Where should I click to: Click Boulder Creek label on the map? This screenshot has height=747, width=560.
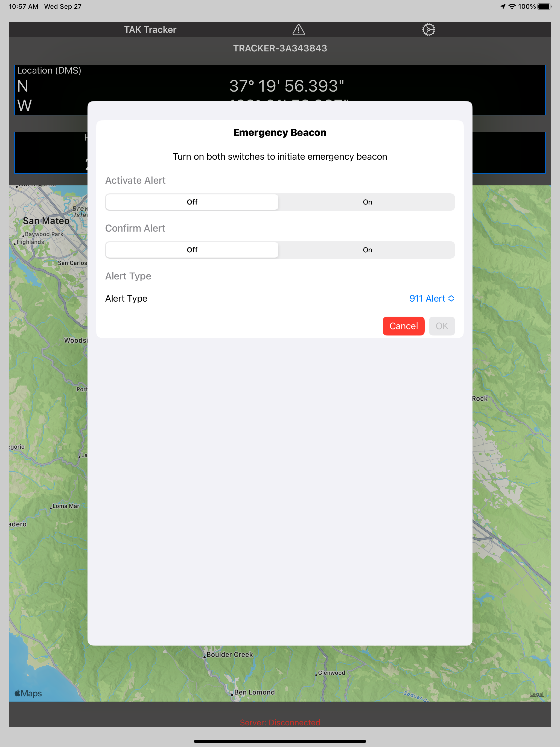(x=230, y=655)
